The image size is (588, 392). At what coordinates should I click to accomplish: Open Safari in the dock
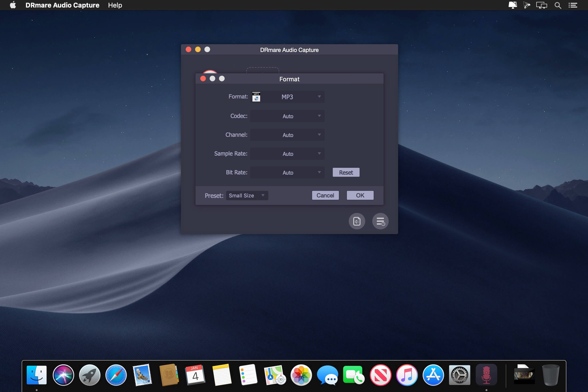click(116, 375)
